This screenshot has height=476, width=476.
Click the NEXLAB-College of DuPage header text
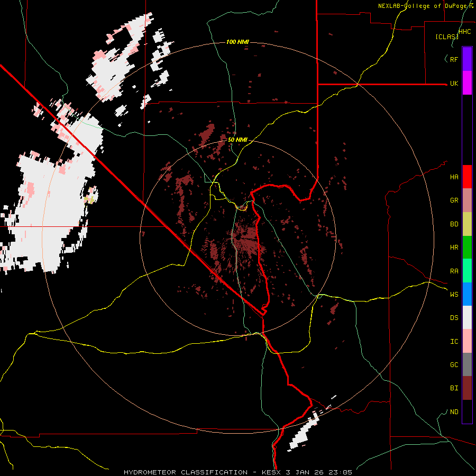(426, 6)
